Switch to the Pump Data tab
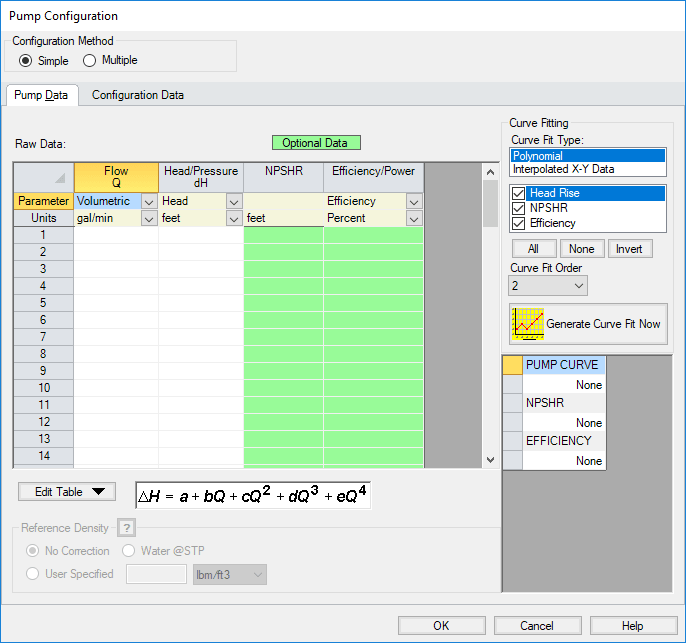This screenshot has height=643, width=686. (41, 95)
